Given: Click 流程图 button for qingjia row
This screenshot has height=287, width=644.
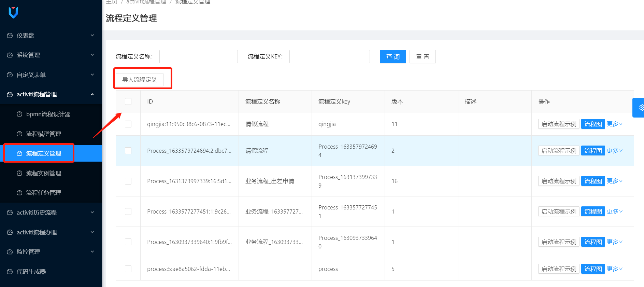Looking at the screenshot, I should [x=593, y=124].
